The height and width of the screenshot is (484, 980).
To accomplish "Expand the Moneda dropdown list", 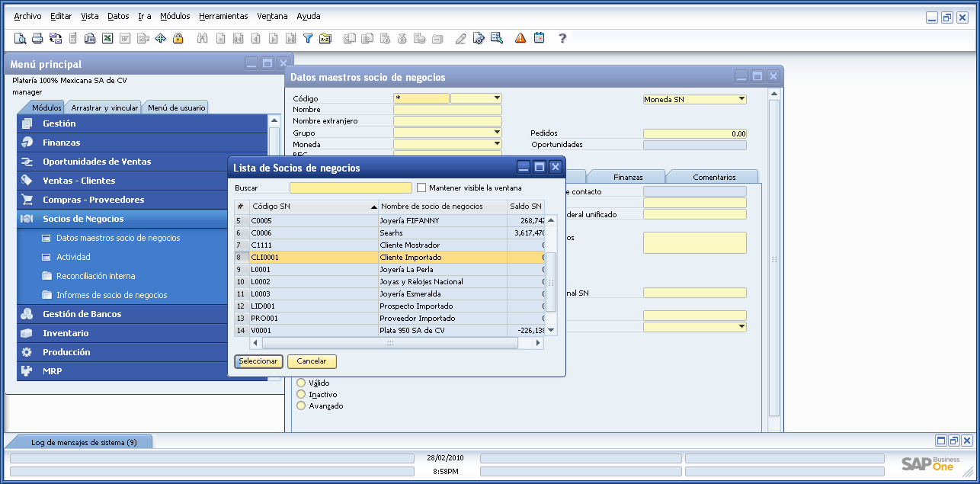I will point(499,144).
